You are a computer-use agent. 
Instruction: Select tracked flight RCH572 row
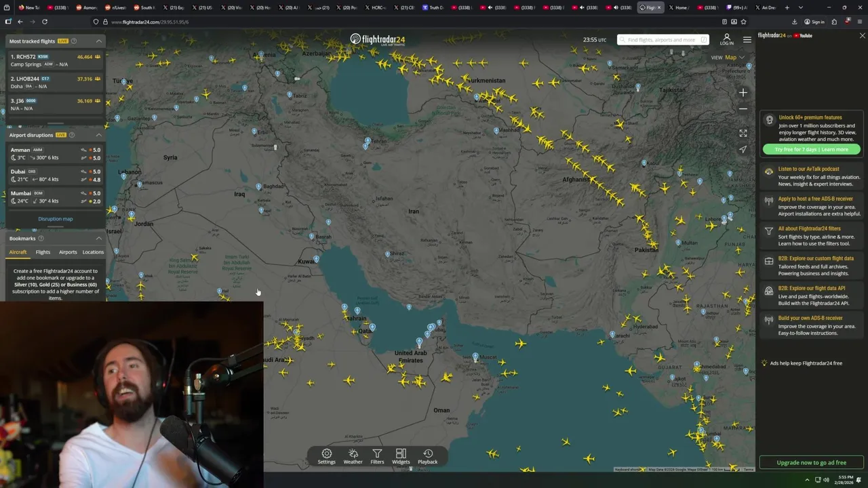click(x=55, y=60)
